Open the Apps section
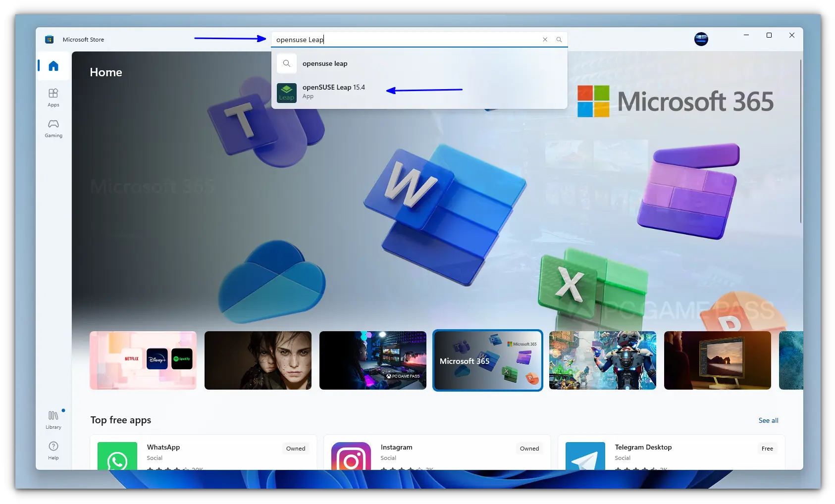 pyautogui.click(x=53, y=98)
